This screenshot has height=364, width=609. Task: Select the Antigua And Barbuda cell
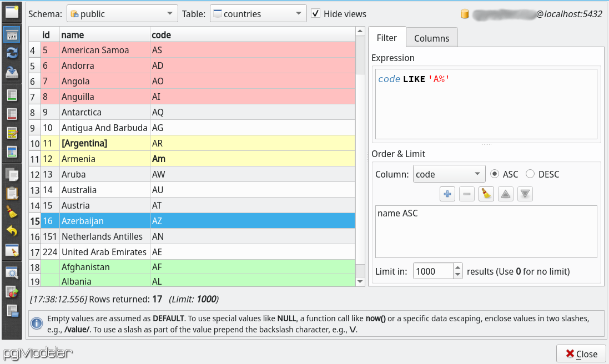tap(105, 128)
